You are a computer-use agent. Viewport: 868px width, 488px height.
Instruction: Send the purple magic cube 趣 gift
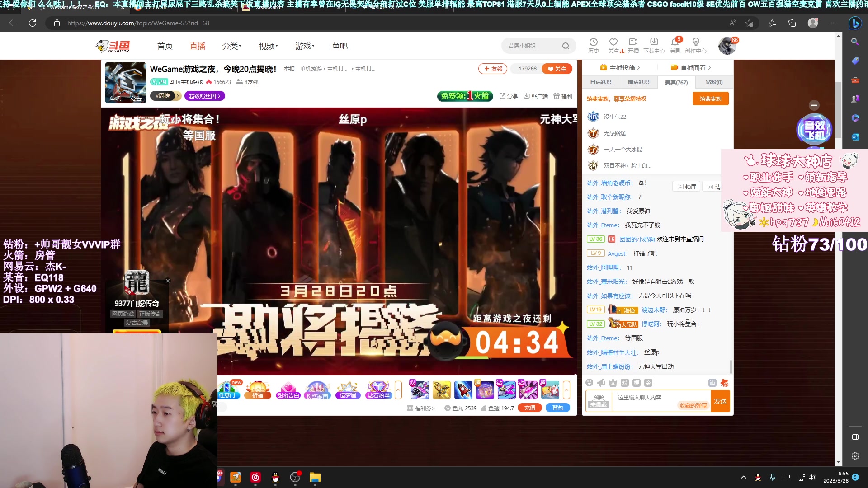485,389
